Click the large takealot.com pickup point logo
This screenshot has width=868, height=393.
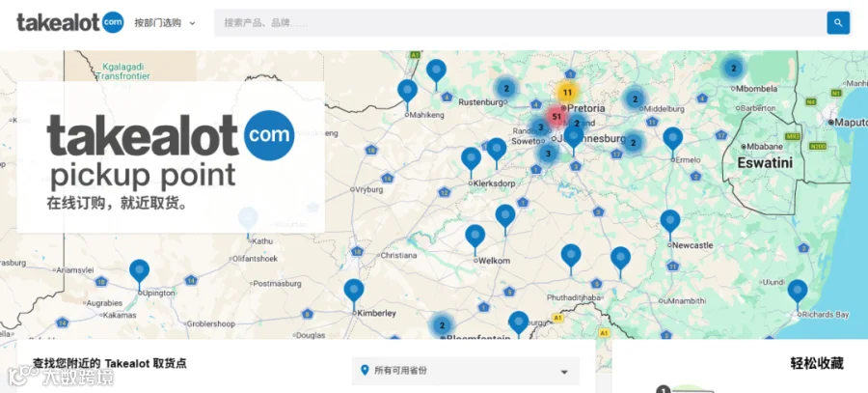click(171, 150)
